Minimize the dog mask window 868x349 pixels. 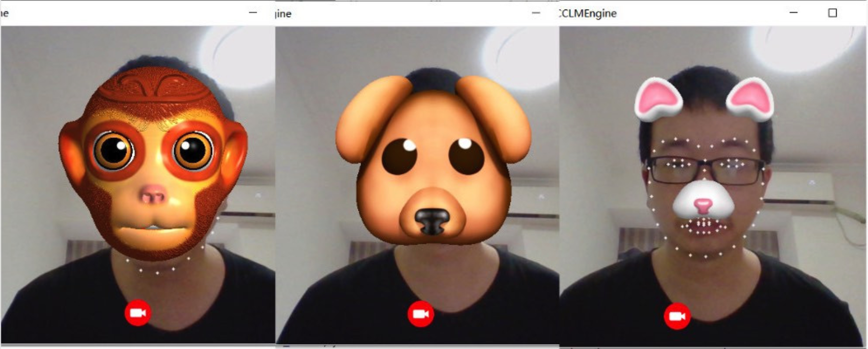point(536,13)
